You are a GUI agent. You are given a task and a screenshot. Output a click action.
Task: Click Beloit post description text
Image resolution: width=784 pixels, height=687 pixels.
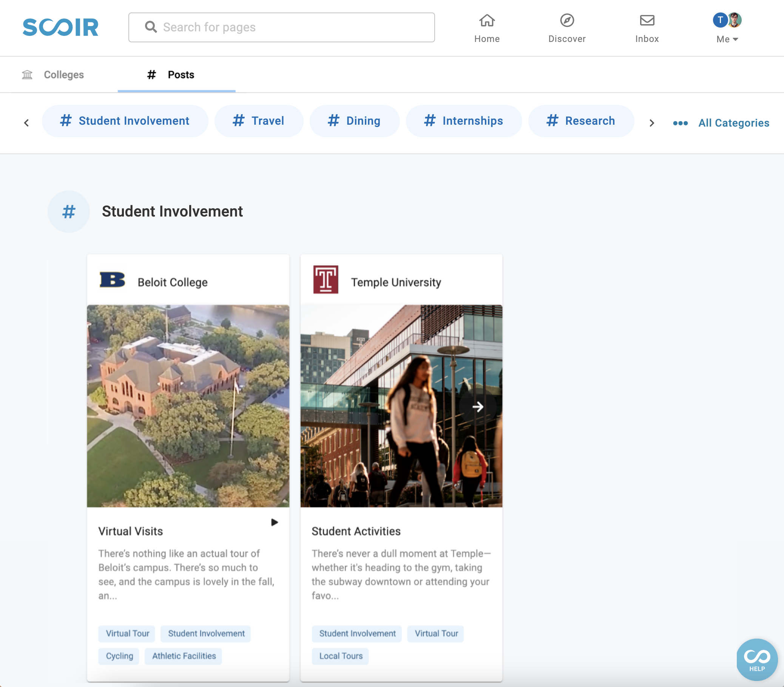187,575
